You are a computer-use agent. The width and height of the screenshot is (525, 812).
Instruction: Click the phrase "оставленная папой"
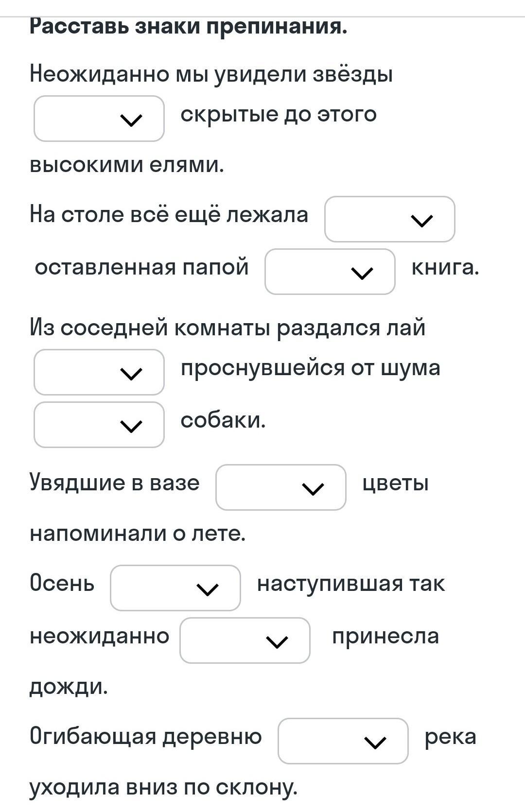click(141, 267)
